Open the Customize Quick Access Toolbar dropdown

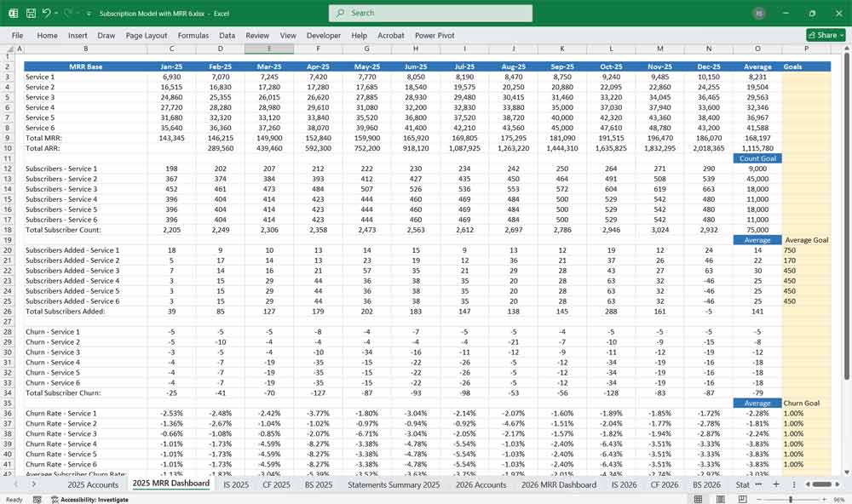(x=89, y=14)
